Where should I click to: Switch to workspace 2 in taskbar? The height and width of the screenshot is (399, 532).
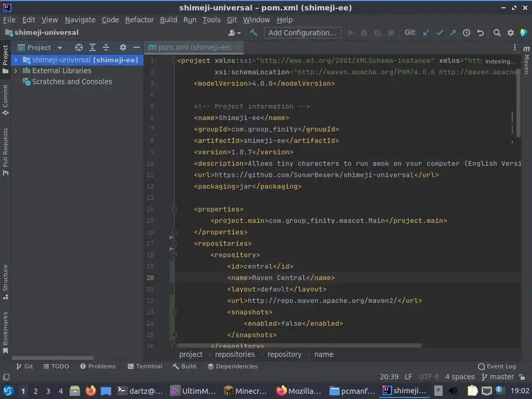coord(35,391)
